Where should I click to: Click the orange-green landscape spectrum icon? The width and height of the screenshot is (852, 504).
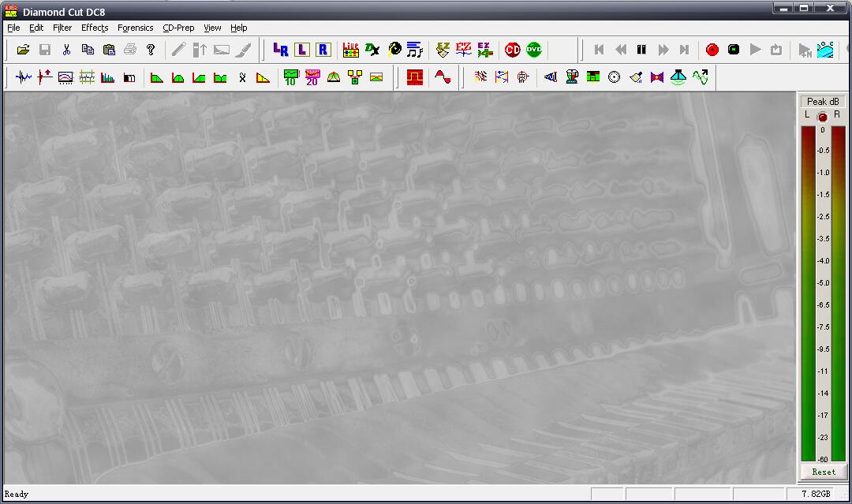click(376, 77)
